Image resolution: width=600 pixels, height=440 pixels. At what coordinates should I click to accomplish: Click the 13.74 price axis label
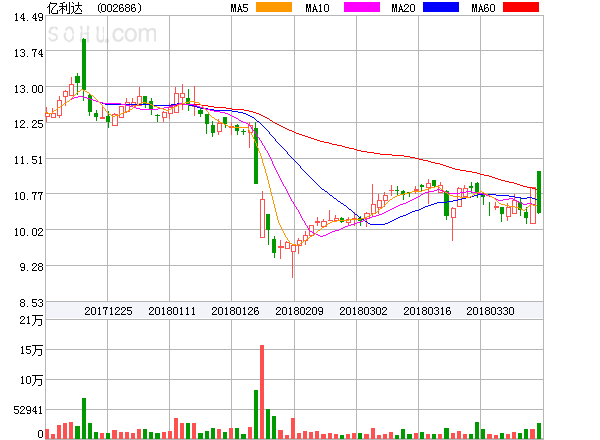point(29,53)
